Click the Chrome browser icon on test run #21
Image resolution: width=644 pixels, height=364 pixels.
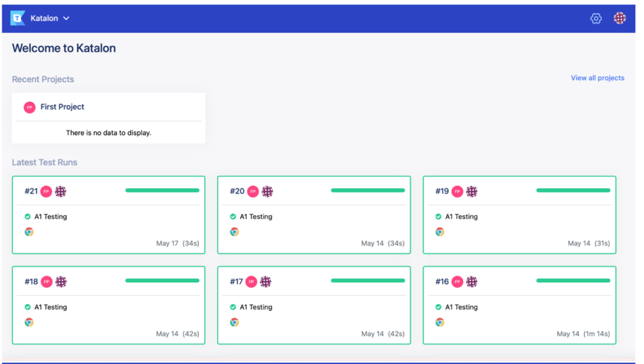29,232
